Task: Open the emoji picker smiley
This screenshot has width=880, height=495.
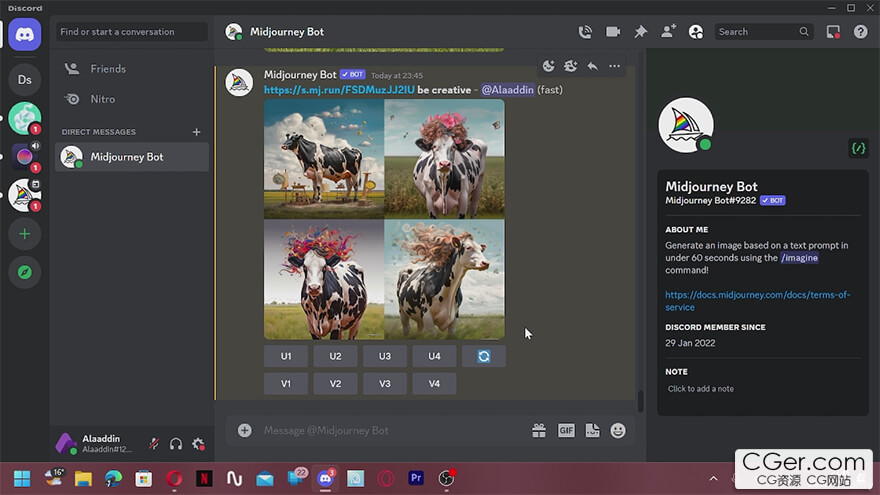Action: (618, 430)
